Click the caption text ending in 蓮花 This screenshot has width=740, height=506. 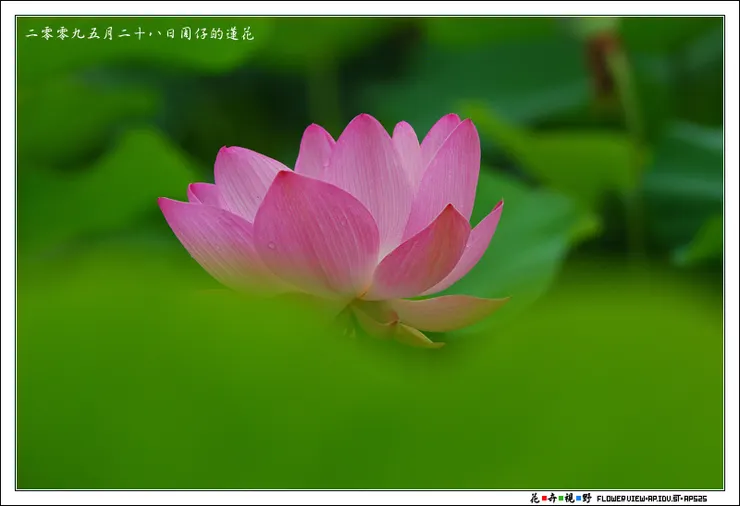[x=140, y=34]
